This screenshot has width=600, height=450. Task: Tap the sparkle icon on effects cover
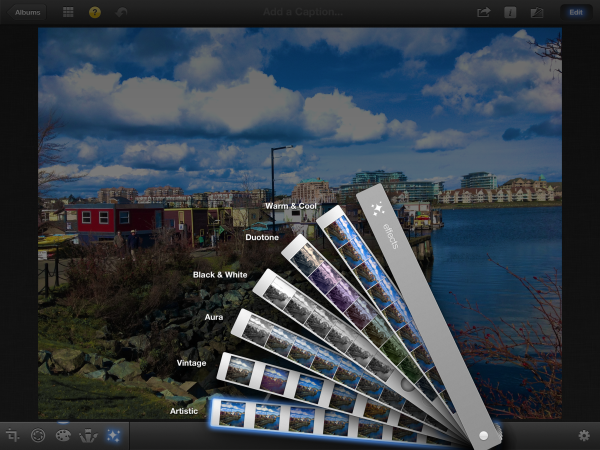(x=378, y=208)
